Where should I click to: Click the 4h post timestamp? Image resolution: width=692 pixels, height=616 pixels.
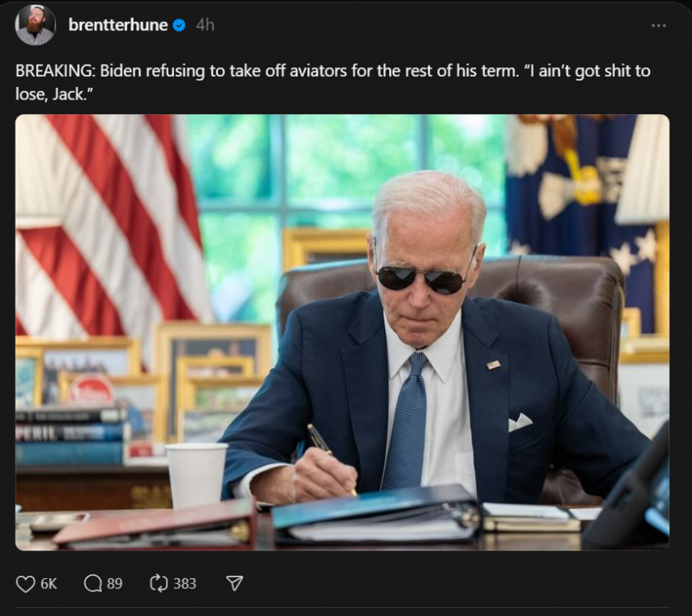[204, 25]
